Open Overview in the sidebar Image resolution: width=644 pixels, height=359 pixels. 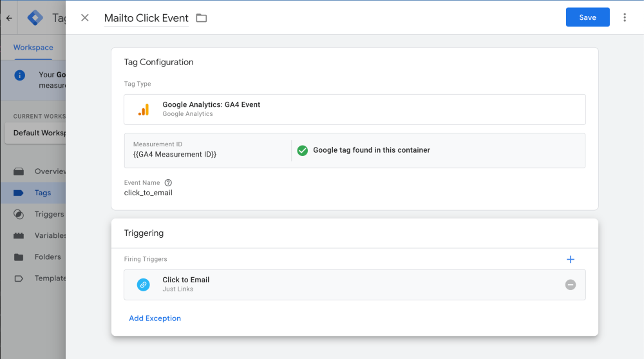pyautogui.click(x=33, y=171)
